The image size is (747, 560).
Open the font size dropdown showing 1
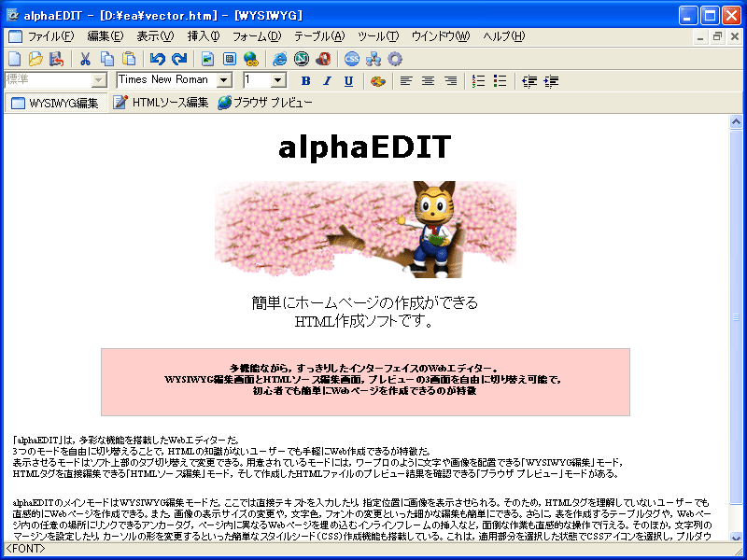coord(278,80)
